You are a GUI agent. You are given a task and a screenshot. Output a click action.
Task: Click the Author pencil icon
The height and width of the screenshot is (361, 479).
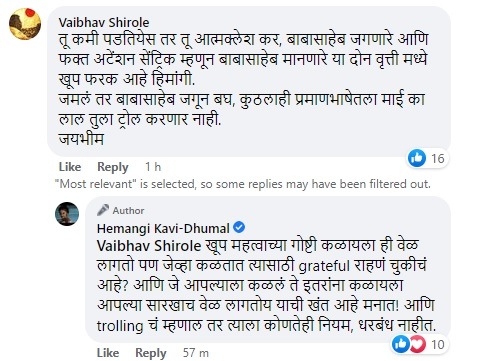click(x=103, y=210)
